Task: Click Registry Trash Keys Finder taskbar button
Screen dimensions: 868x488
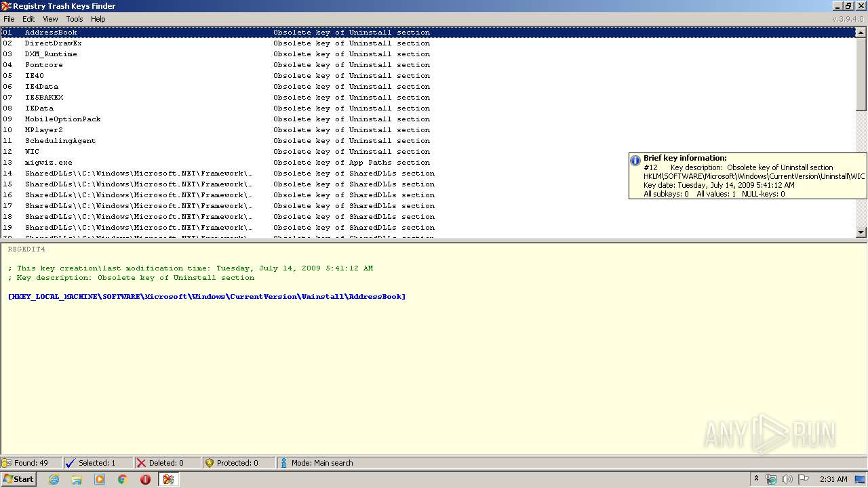Action: pos(169,479)
